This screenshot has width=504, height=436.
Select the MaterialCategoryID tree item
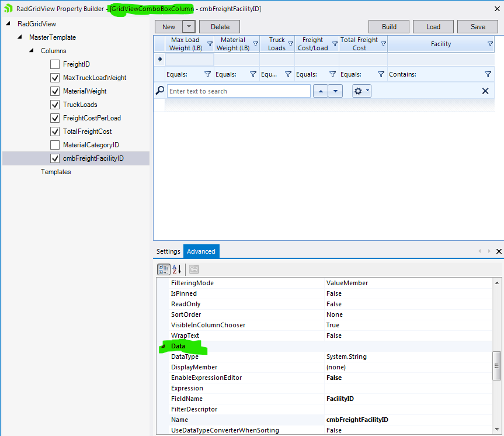[91, 145]
